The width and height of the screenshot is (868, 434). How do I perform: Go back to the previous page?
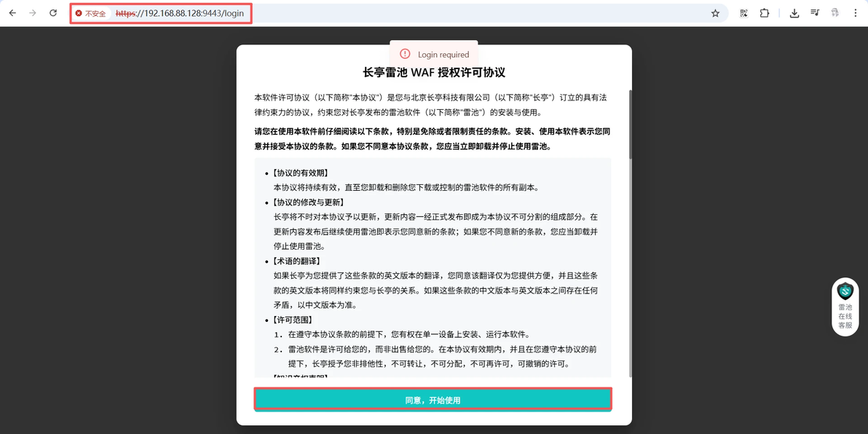12,12
